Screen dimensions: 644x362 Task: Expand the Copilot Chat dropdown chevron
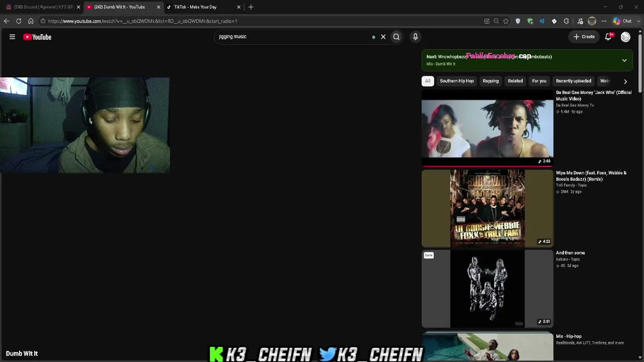(x=637, y=21)
